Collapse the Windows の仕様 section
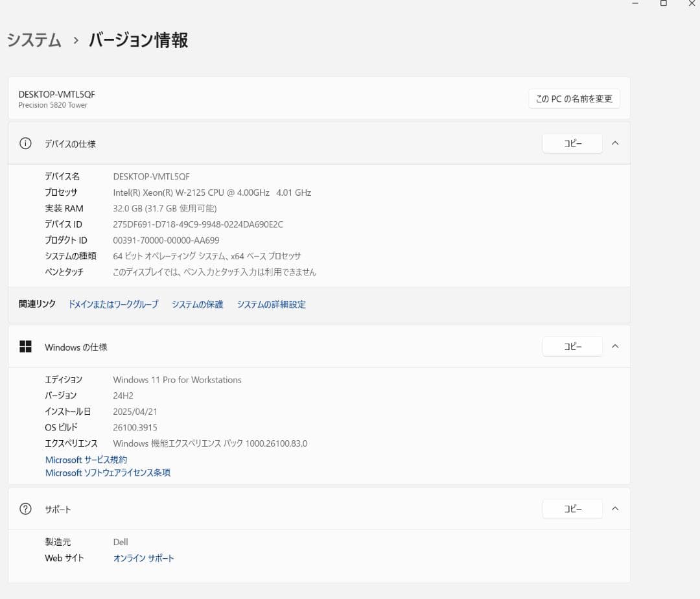This screenshot has width=700, height=599. [615, 346]
